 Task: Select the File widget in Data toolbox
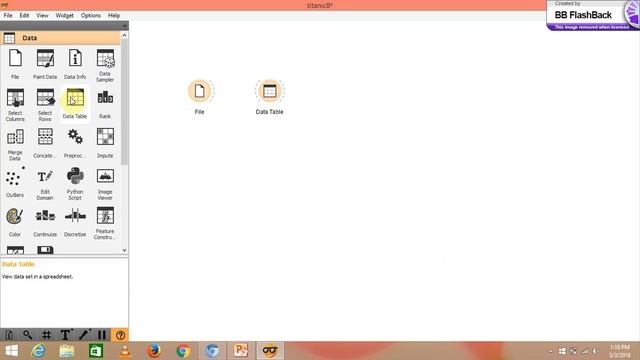tap(15, 63)
